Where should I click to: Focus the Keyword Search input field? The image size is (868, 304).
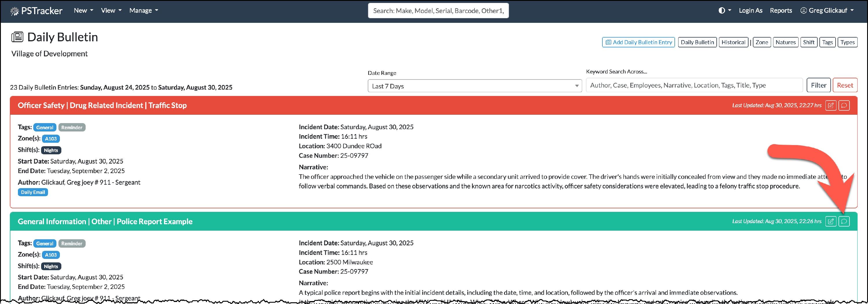[694, 85]
